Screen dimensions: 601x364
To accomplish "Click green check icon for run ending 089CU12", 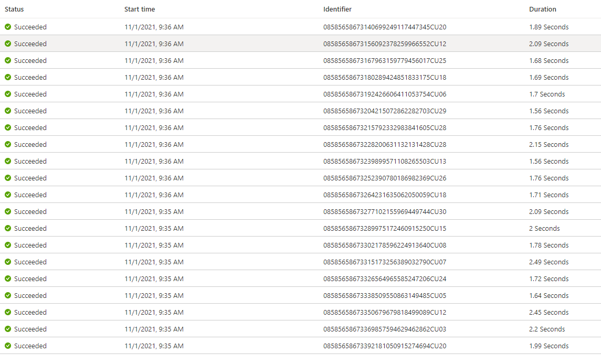I will coord(8,312).
